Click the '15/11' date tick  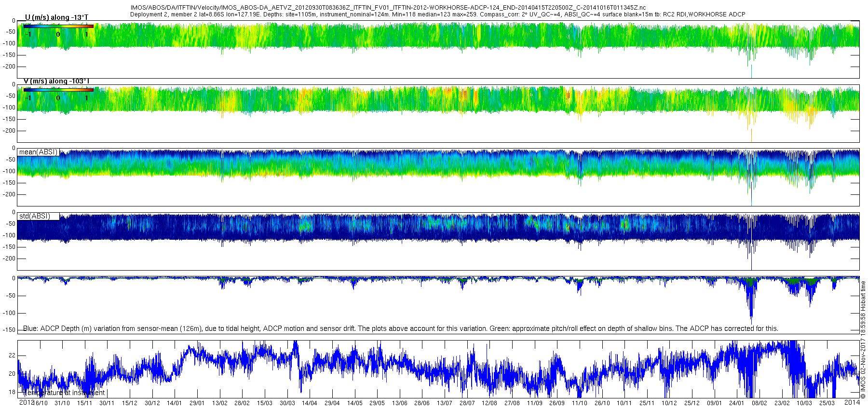click(x=84, y=403)
